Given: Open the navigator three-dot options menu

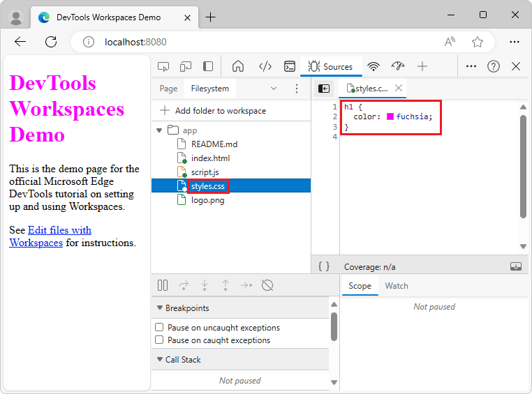Looking at the screenshot, I should coord(297,89).
